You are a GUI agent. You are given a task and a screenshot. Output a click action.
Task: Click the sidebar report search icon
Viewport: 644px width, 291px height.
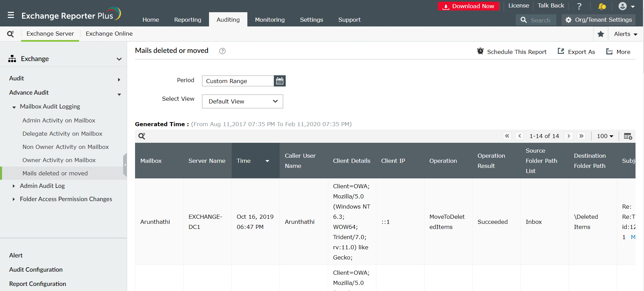(11, 34)
